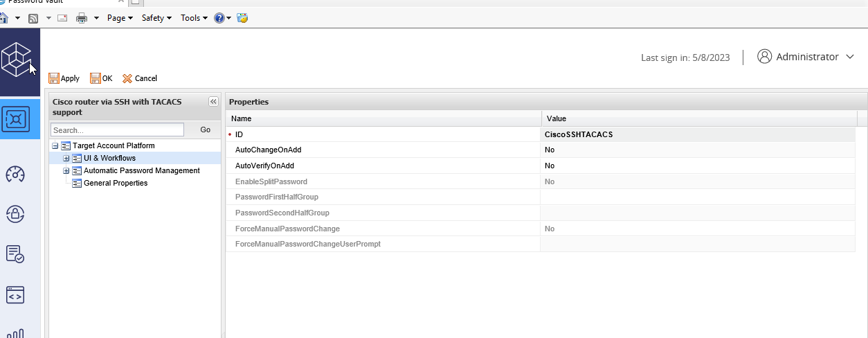Click the RSS feeds toolbar icon
868x338 pixels.
point(33,18)
